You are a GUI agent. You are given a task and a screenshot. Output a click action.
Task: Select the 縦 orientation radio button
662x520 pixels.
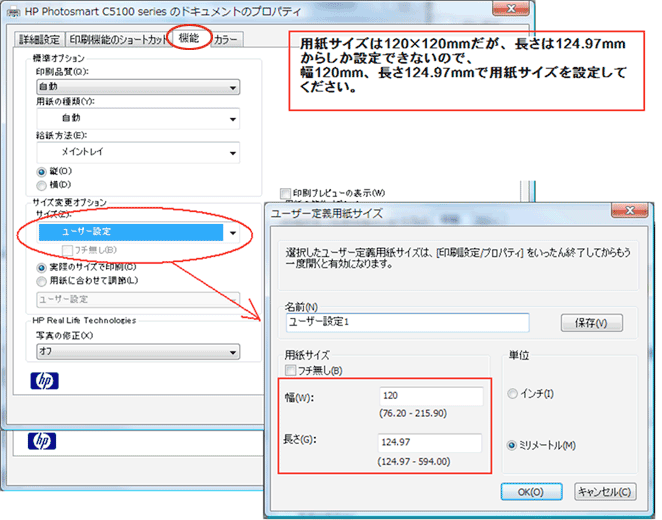coord(41,172)
